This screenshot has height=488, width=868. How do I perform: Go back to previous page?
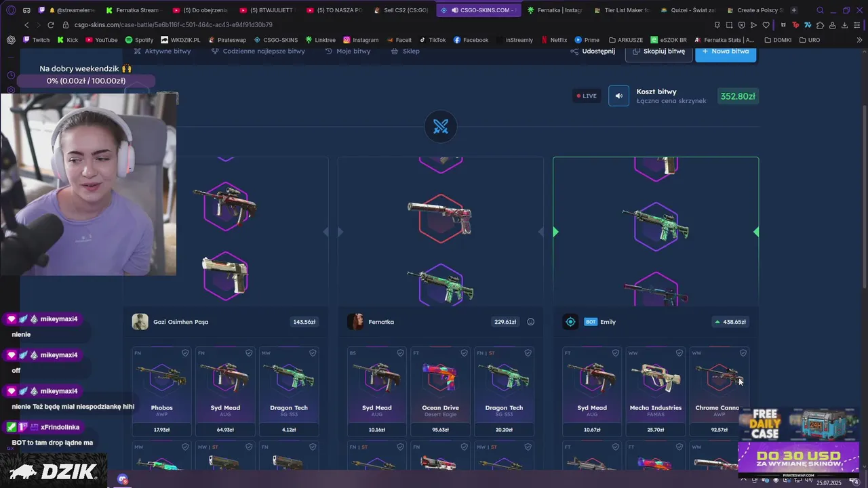click(26, 25)
